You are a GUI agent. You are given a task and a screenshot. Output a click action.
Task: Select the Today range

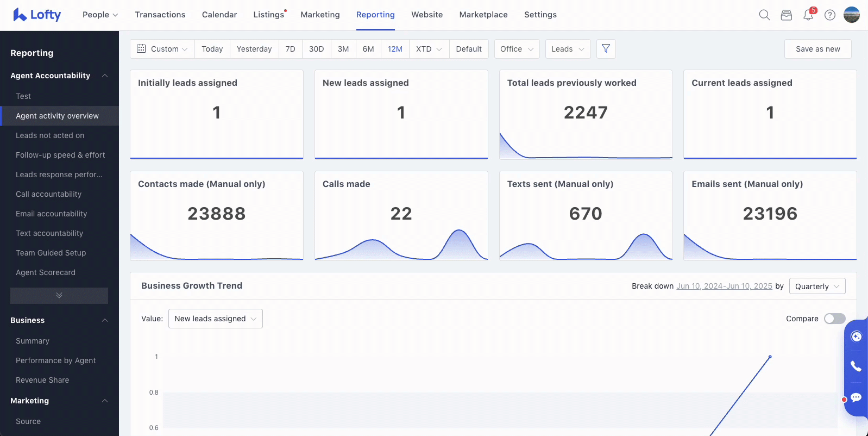212,49
